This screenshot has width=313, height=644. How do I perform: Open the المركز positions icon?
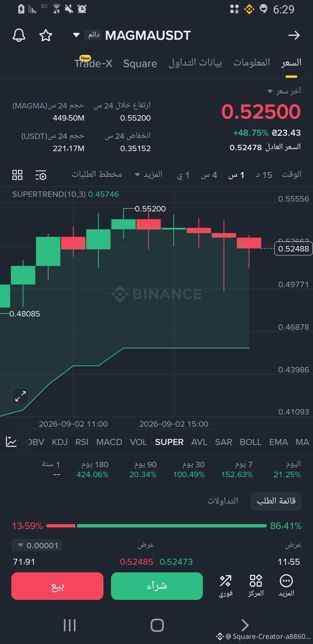(x=256, y=586)
